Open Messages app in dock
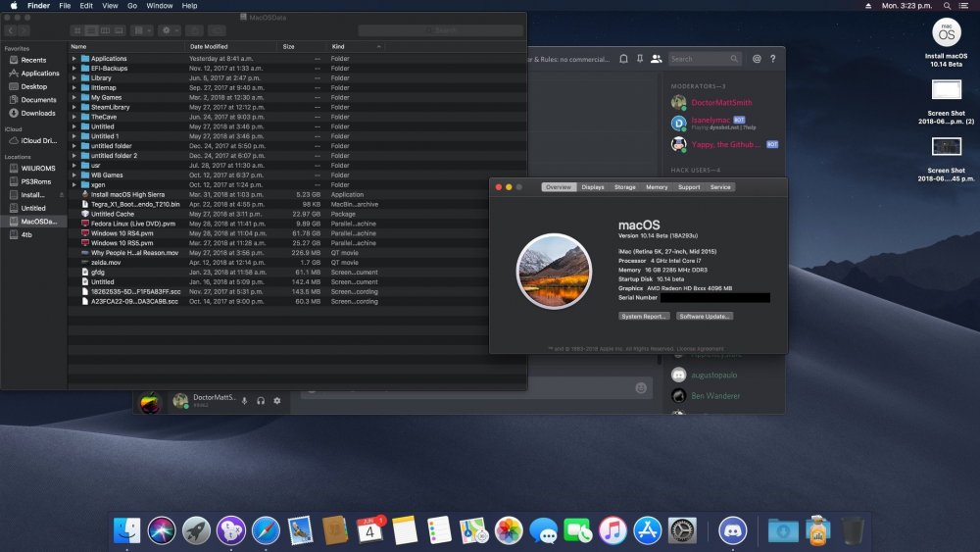980x552 pixels. click(x=543, y=530)
